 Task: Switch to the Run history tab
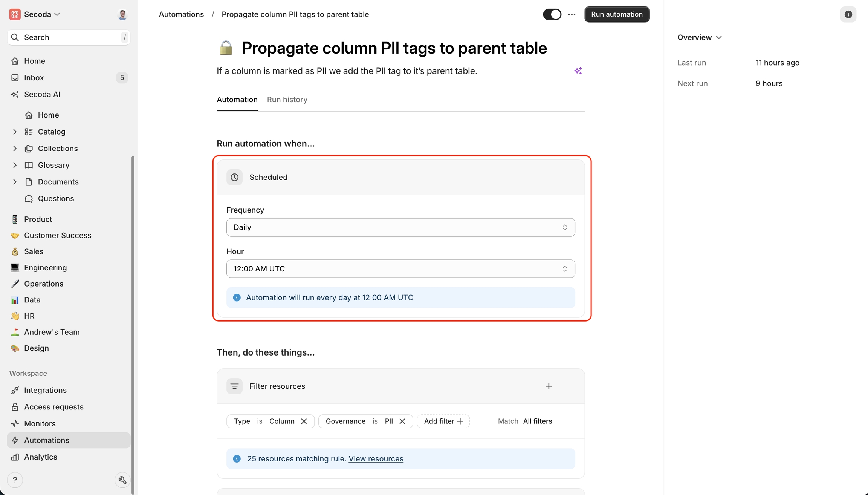pyautogui.click(x=287, y=100)
